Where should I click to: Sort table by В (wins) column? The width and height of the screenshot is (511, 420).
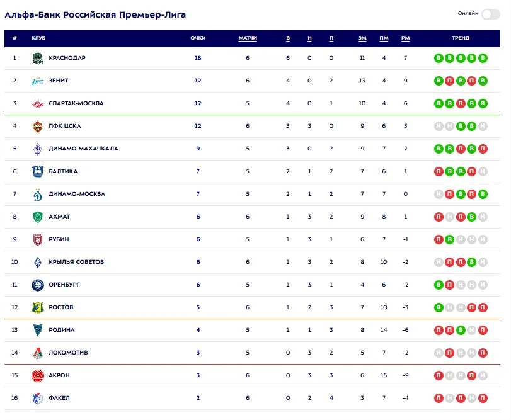pyautogui.click(x=288, y=38)
